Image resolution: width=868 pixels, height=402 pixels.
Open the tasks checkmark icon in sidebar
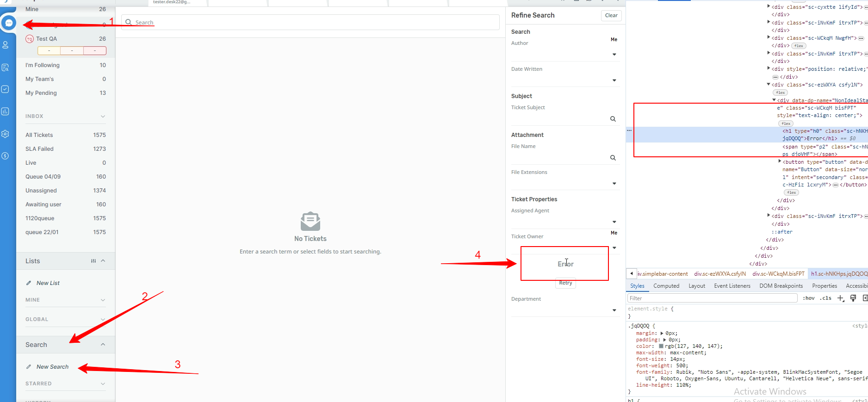point(6,89)
